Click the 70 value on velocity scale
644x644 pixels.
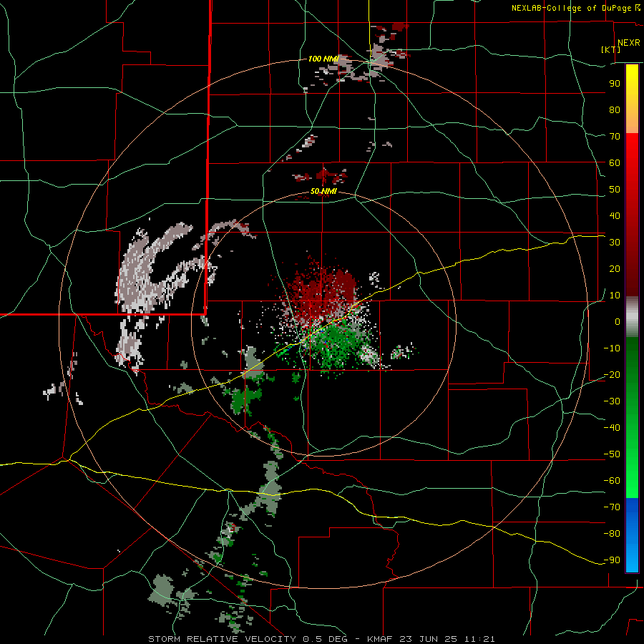coord(615,137)
